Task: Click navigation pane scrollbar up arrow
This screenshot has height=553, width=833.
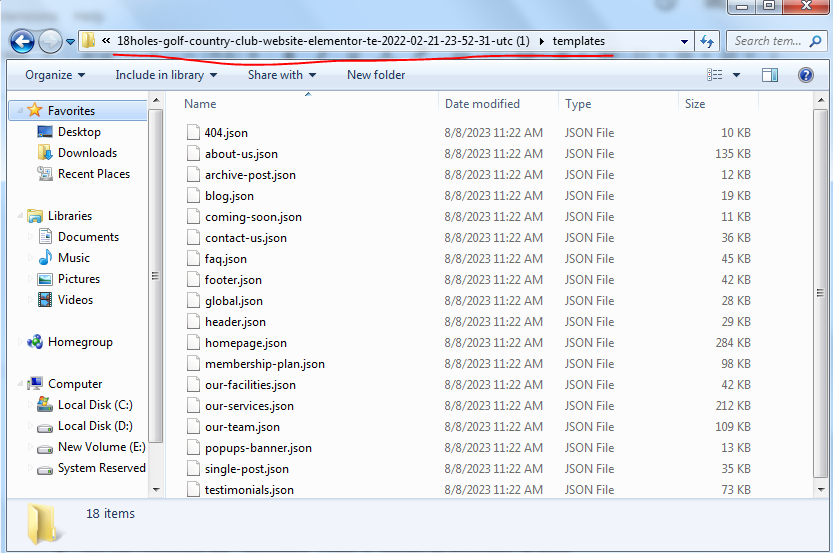Action: point(156,100)
